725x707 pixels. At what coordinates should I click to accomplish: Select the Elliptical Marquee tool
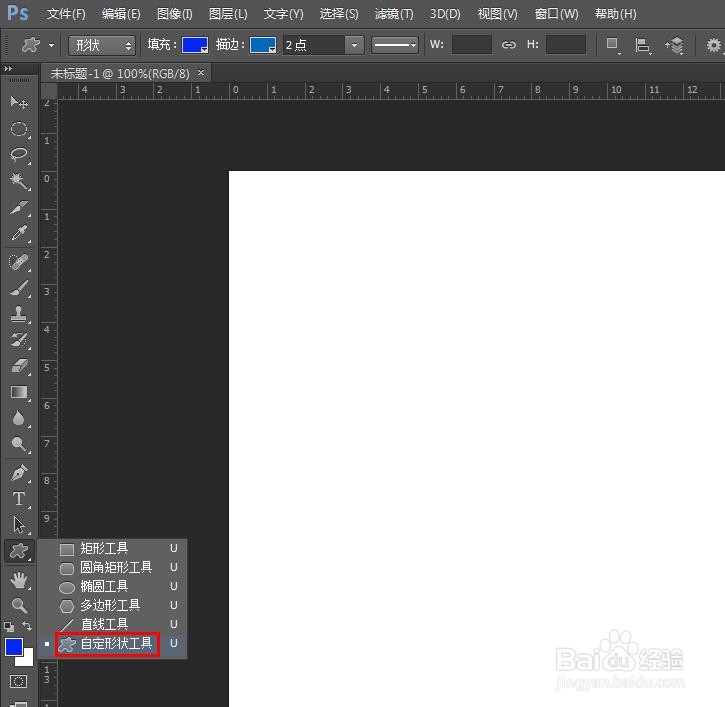pos(19,129)
